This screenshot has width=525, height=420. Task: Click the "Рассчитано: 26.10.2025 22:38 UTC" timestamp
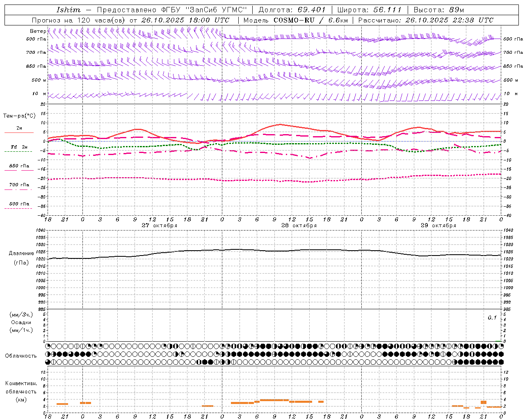pyautogui.click(x=426, y=20)
